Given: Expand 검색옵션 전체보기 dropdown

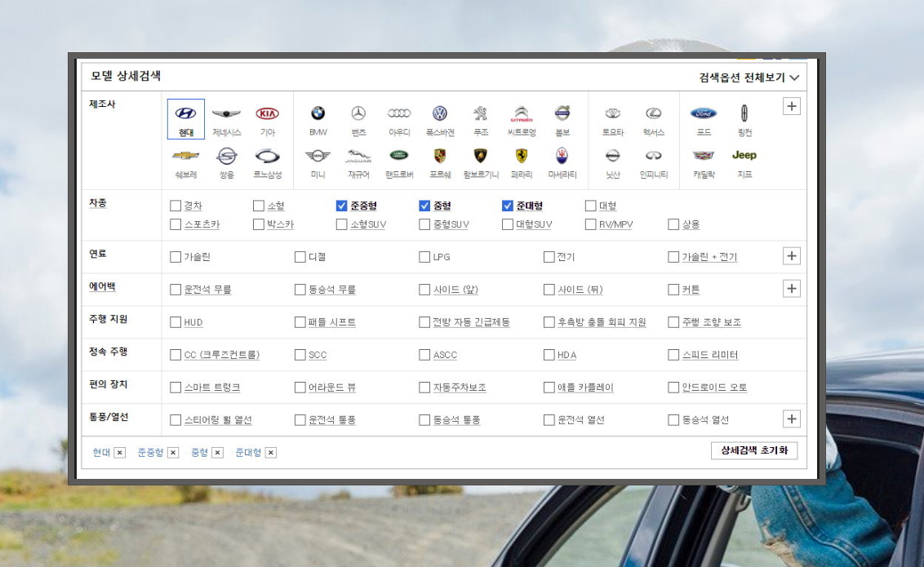Looking at the screenshot, I should (x=749, y=78).
